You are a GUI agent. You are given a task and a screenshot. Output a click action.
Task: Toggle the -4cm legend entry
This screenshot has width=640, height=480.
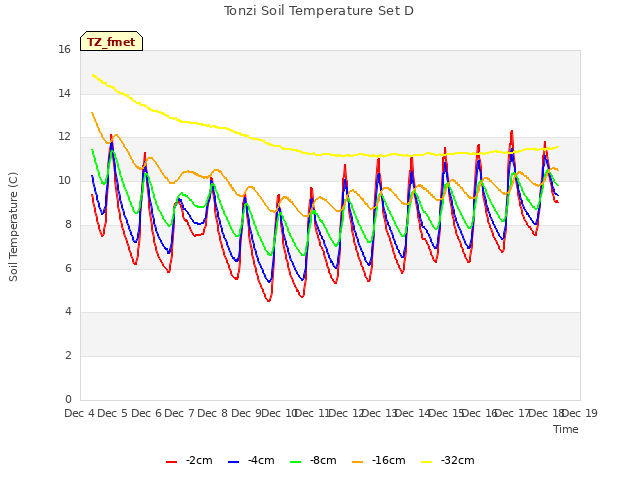point(251,461)
